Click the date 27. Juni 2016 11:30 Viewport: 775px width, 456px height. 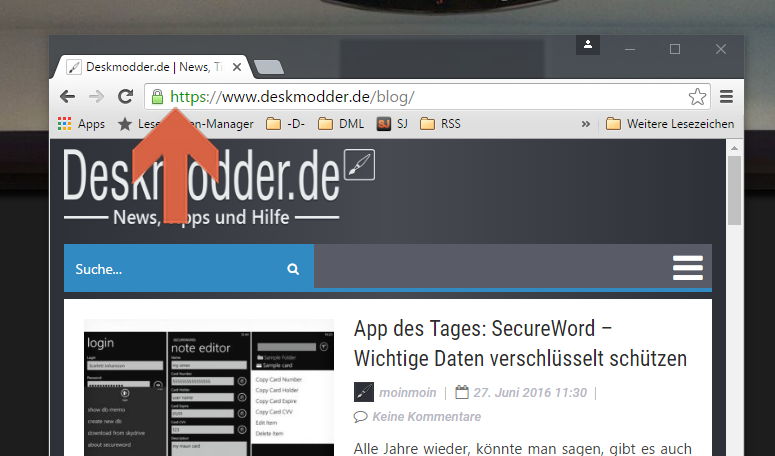click(530, 393)
